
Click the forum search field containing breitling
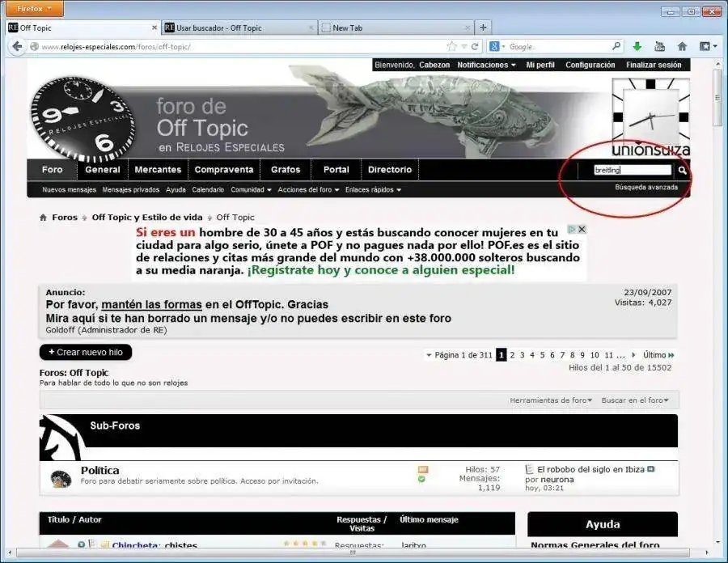click(x=632, y=171)
